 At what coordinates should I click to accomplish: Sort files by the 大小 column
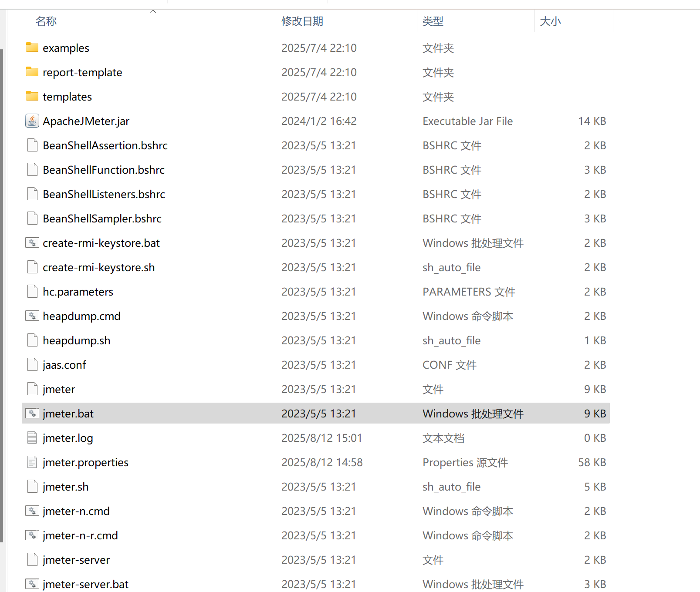pyautogui.click(x=550, y=21)
